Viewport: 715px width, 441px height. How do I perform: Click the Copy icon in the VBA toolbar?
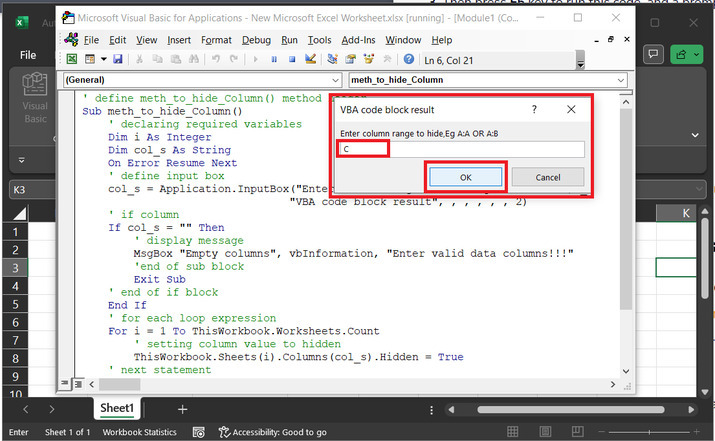coord(157,59)
